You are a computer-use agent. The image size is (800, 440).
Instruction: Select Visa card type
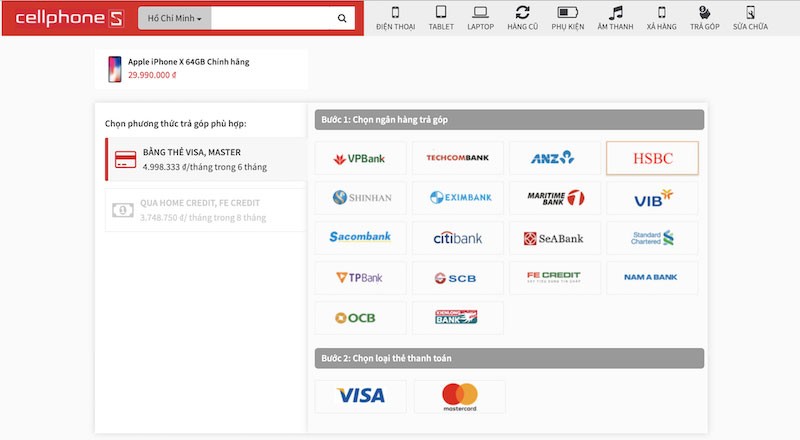361,396
